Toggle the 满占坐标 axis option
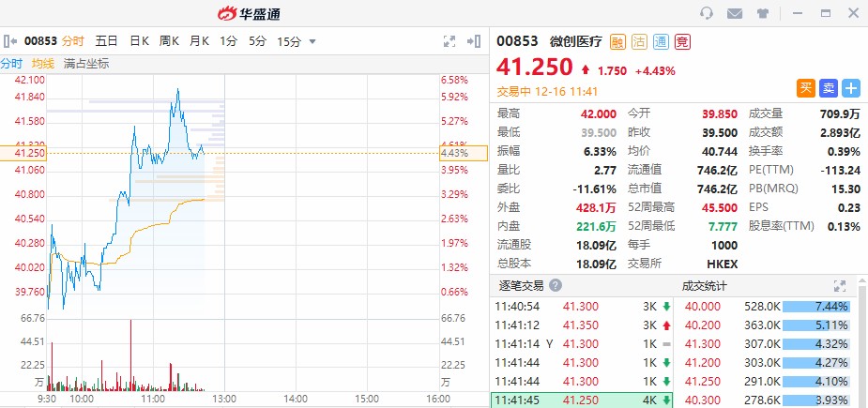The image size is (868, 408). 86,64
